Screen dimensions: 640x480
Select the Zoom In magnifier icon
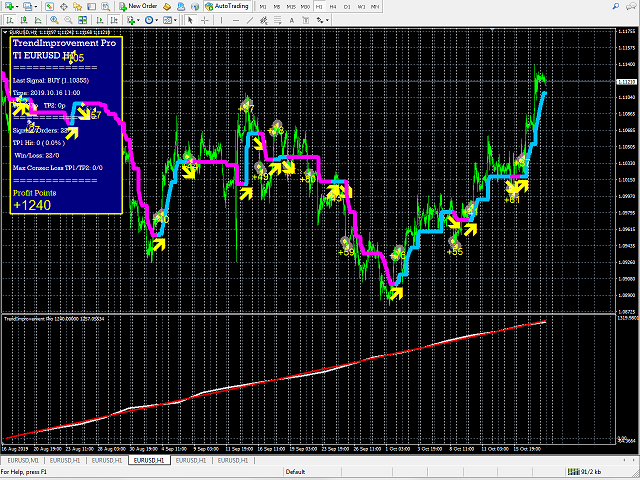click(54, 20)
